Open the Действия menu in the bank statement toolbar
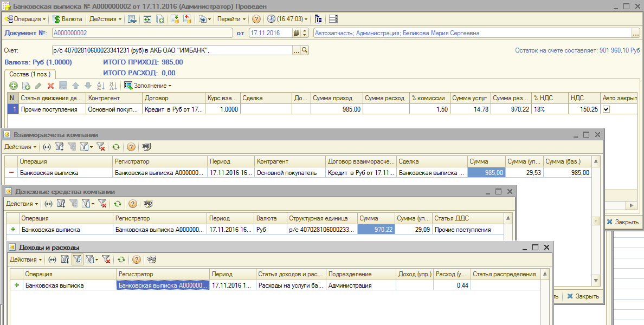Screen dimensions: 644x325 point(106,19)
